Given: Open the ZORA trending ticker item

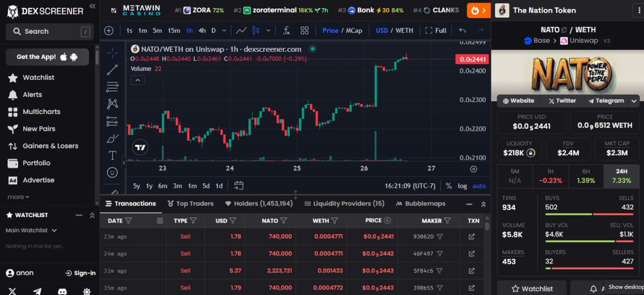Looking at the screenshot, I should click(x=199, y=10).
